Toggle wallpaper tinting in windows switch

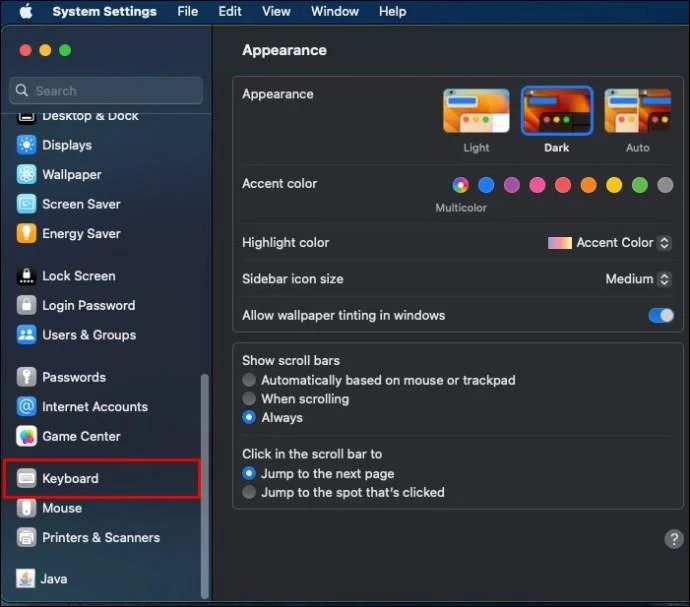click(x=661, y=316)
